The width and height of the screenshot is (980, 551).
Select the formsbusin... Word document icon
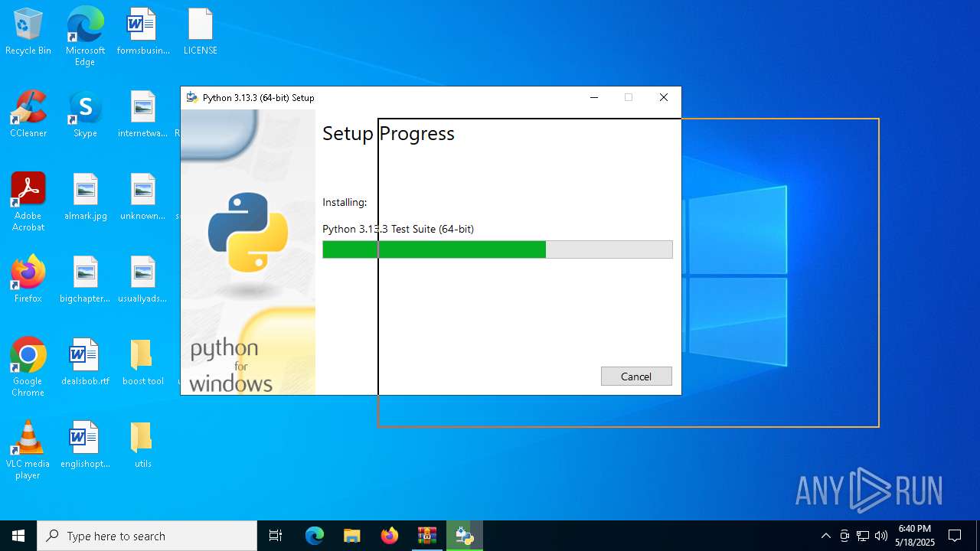pyautogui.click(x=143, y=32)
